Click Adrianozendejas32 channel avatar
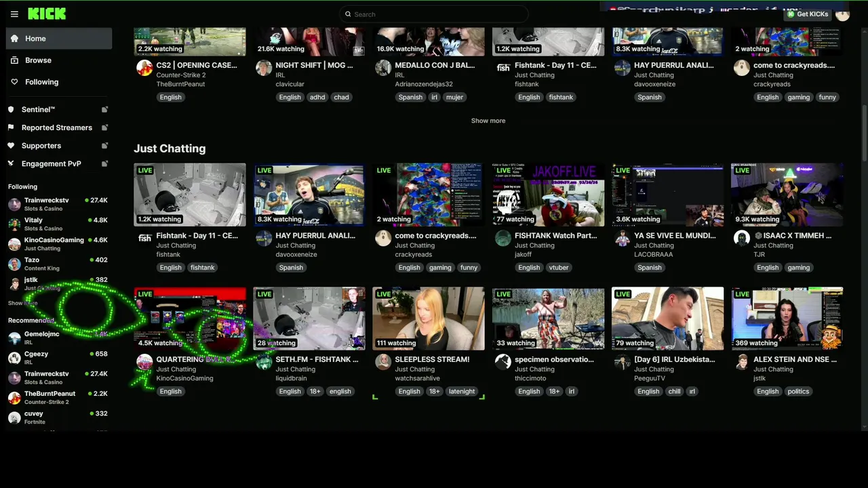This screenshot has width=868, height=488. [383, 68]
